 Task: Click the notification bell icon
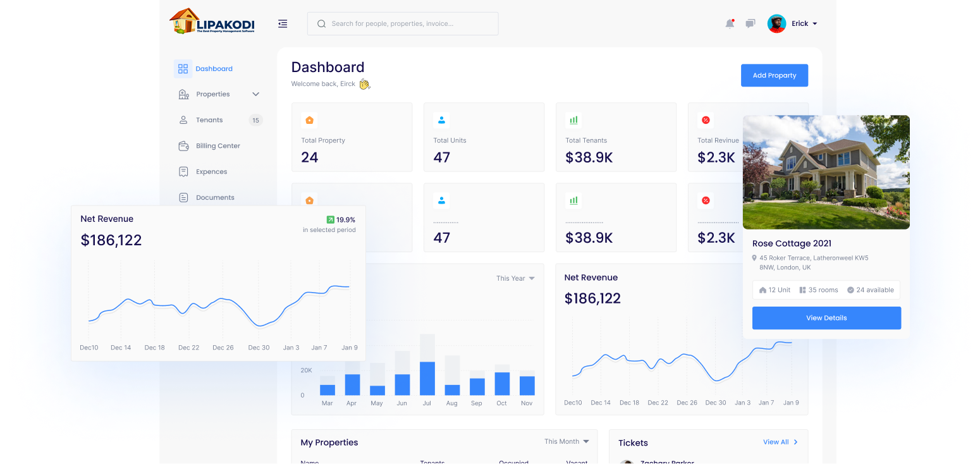730,24
